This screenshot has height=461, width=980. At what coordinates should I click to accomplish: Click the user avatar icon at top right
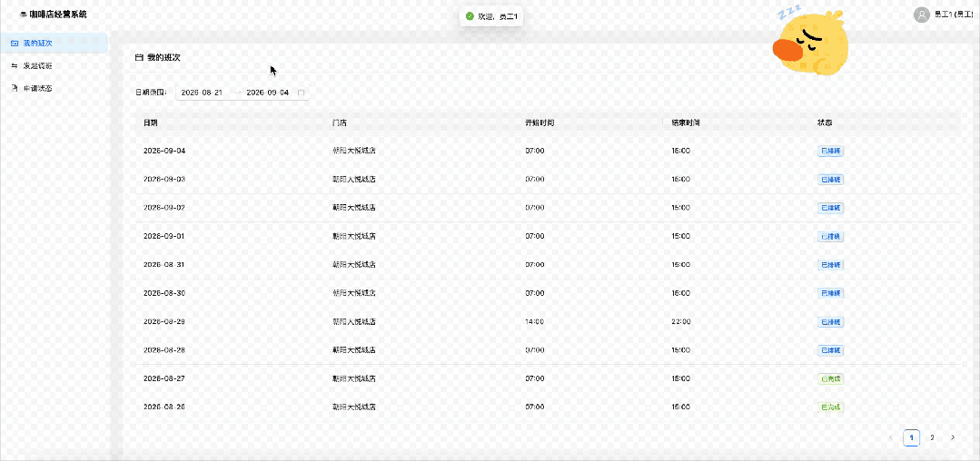921,15
